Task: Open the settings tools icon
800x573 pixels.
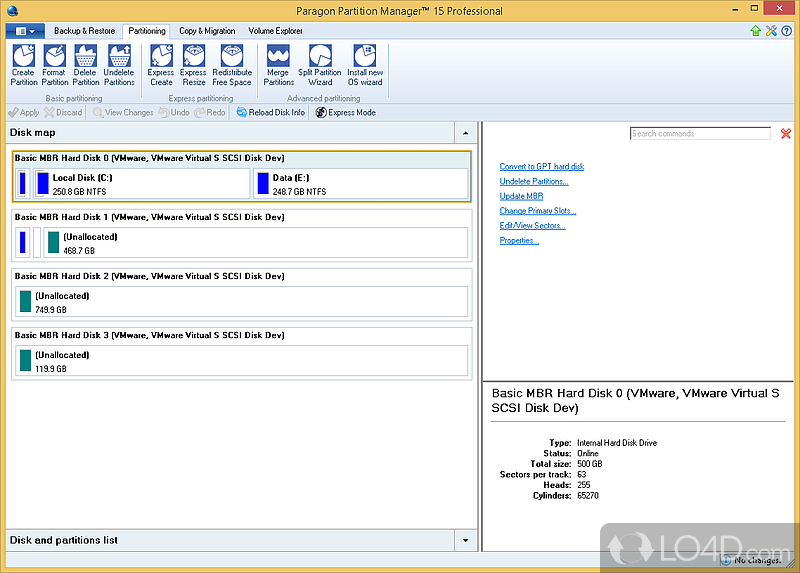Action: 771,31
